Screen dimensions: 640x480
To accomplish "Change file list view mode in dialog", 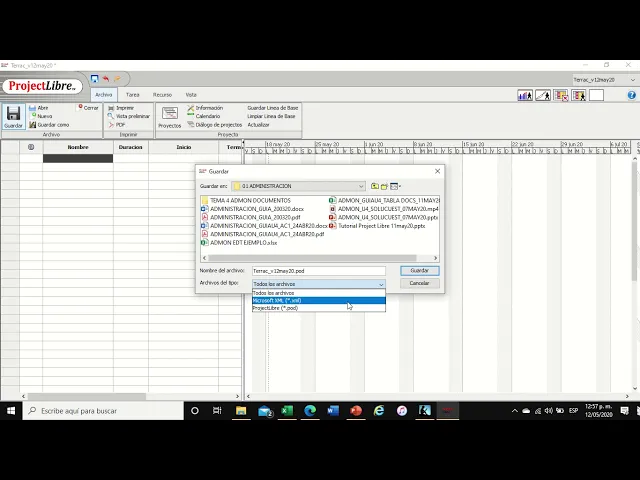I will 395,186.
